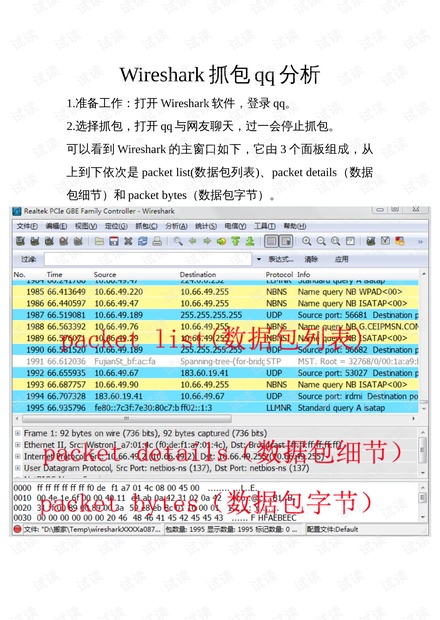The image size is (440, 620).
Task: Jump to the first packet icon
Action: click(236, 241)
